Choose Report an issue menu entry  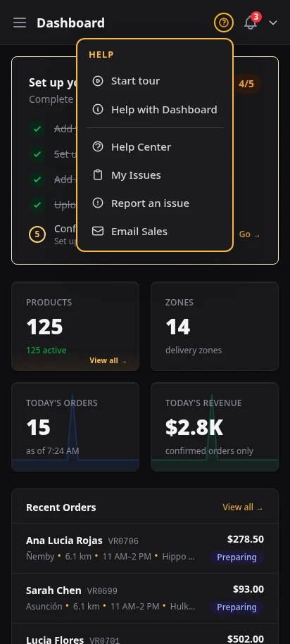click(x=155, y=203)
